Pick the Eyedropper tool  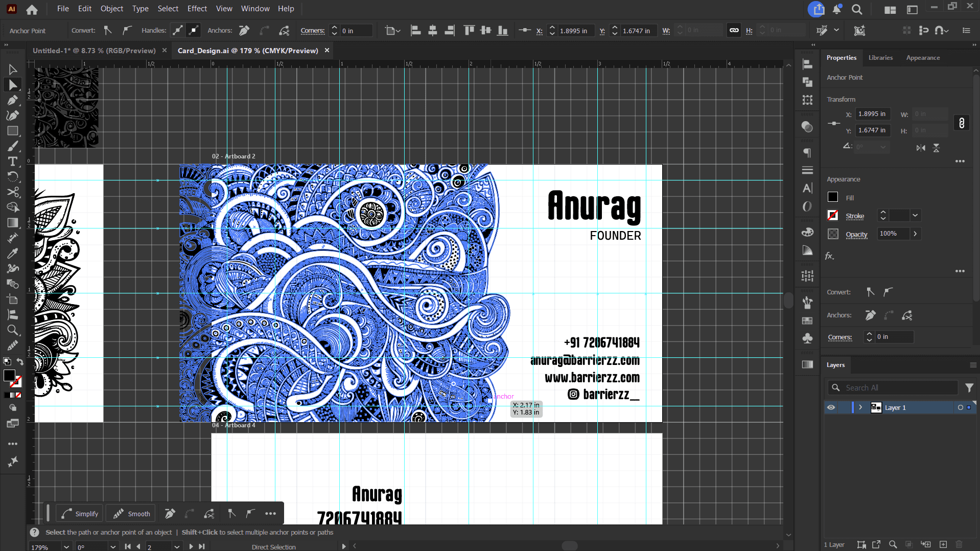coord(13,254)
